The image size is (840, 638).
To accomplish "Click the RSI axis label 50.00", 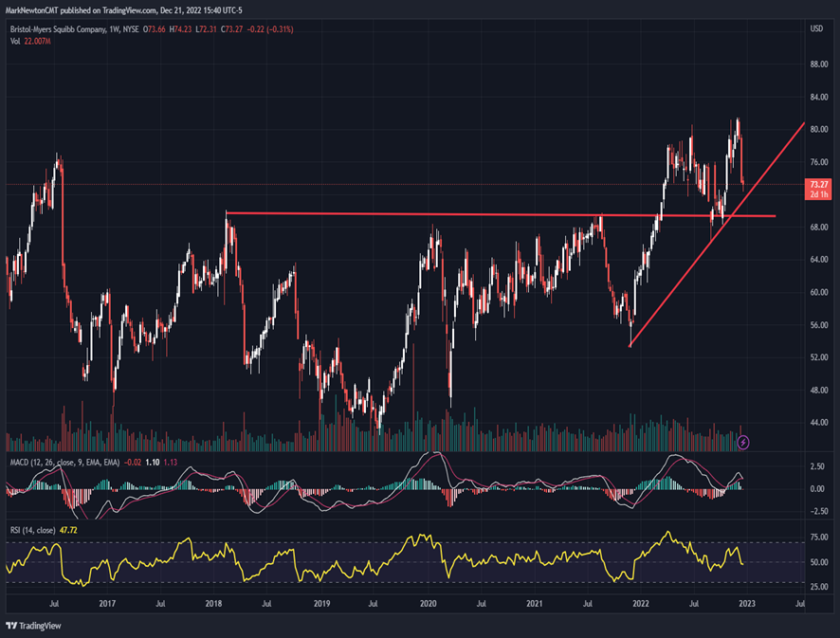I will [817, 562].
